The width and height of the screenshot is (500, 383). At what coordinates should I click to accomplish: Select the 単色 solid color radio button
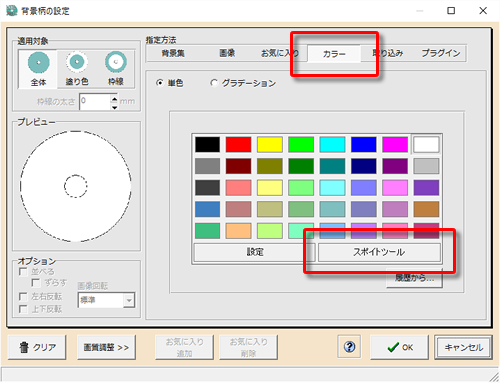(160, 83)
